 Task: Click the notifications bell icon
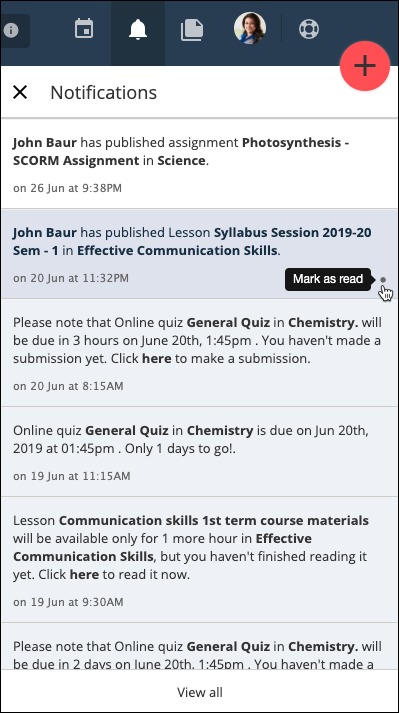138,30
